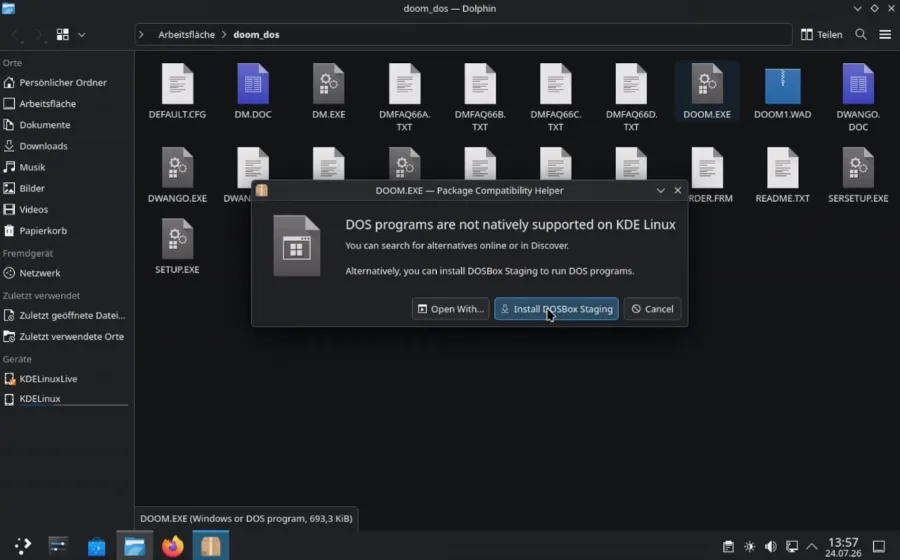
Task: Toggle split view with Teilen
Action: [x=821, y=34]
